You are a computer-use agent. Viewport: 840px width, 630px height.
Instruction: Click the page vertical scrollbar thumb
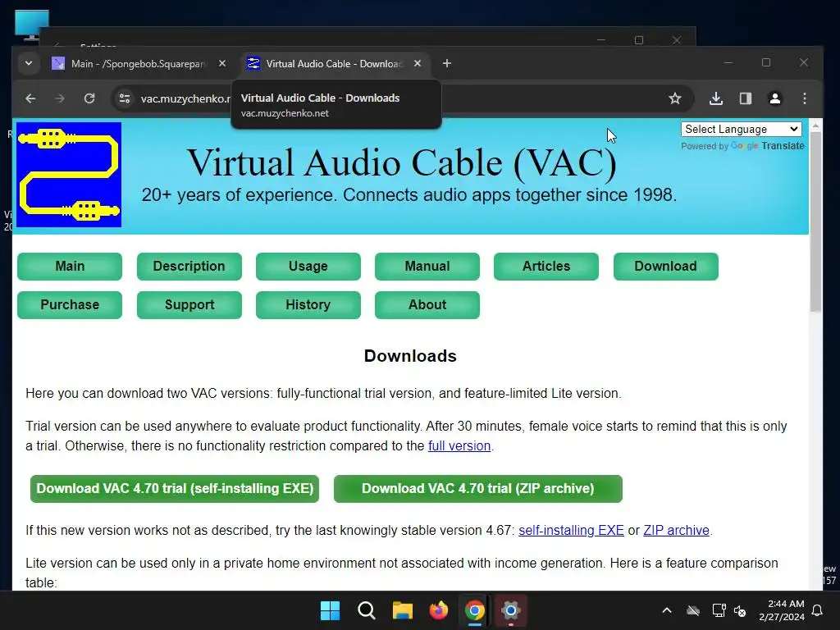[815, 222]
